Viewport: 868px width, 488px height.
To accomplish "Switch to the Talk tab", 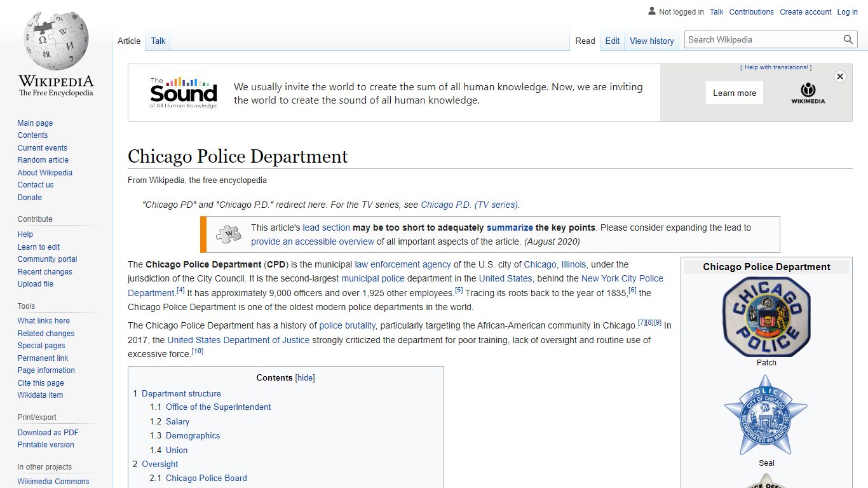I will coord(158,41).
